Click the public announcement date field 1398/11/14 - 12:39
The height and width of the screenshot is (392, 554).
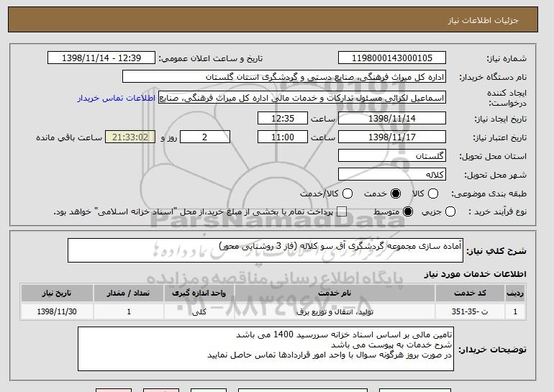[x=101, y=58]
